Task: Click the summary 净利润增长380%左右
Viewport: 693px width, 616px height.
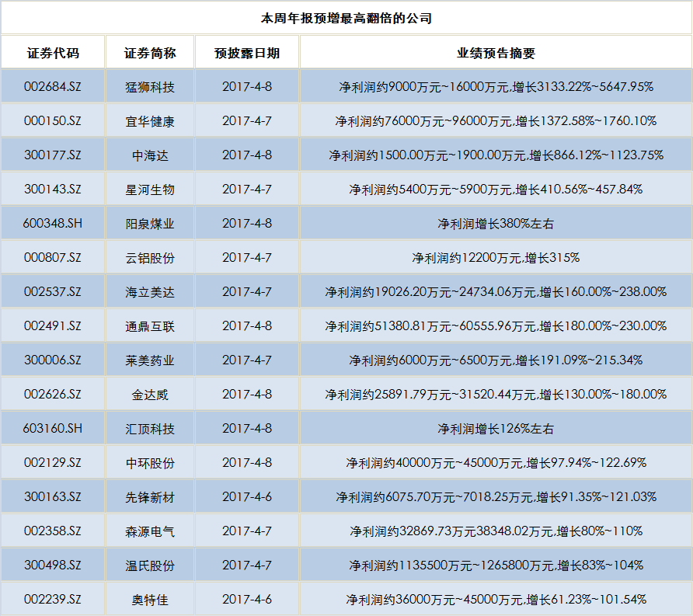Action: tap(496, 224)
